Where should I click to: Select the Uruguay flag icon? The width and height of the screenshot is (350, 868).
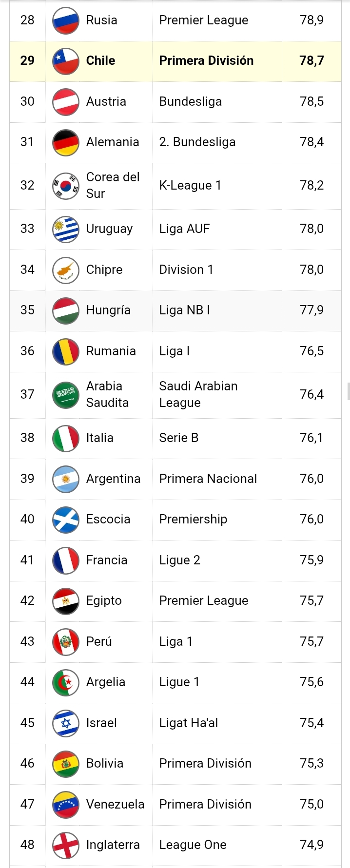point(65,229)
